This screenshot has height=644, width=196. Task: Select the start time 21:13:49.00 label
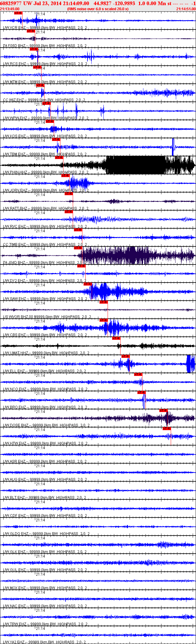click(10, 9)
